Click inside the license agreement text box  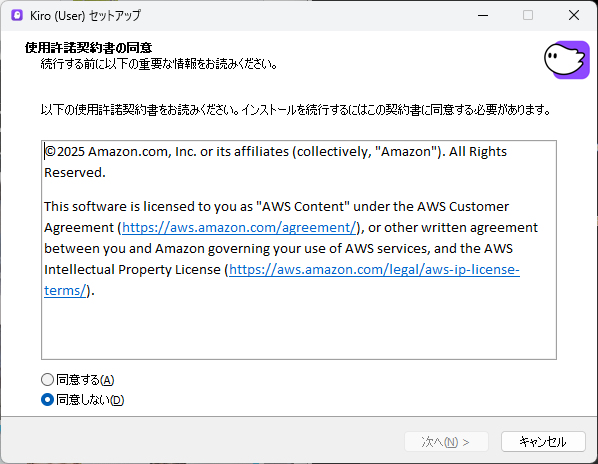(299, 250)
